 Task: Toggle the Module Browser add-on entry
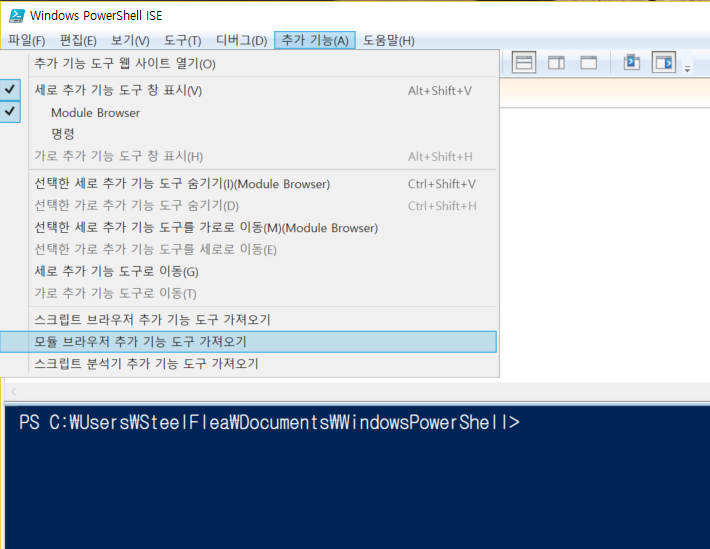pyautogui.click(x=249, y=112)
